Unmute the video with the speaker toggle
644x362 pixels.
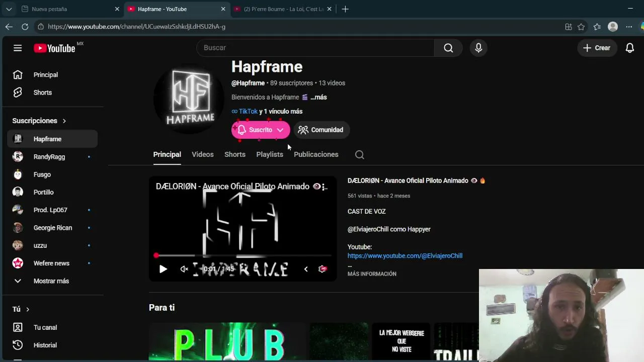pyautogui.click(x=184, y=269)
